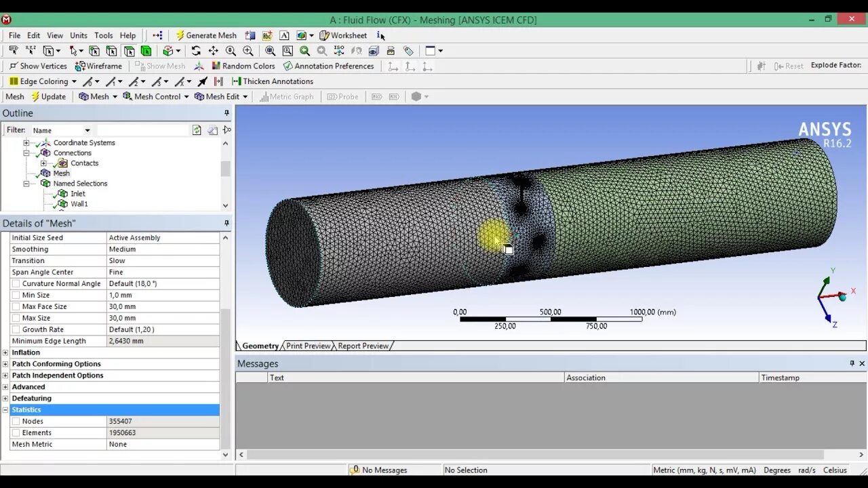Click the Thicken Annotations button
The height and width of the screenshot is (488, 868).
pyautogui.click(x=273, y=81)
